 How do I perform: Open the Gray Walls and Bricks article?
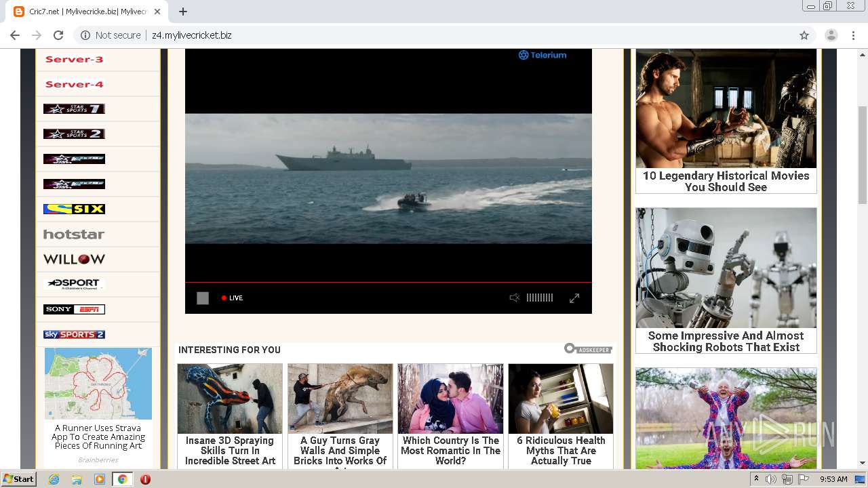pyautogui.click(x=340, y=451)
